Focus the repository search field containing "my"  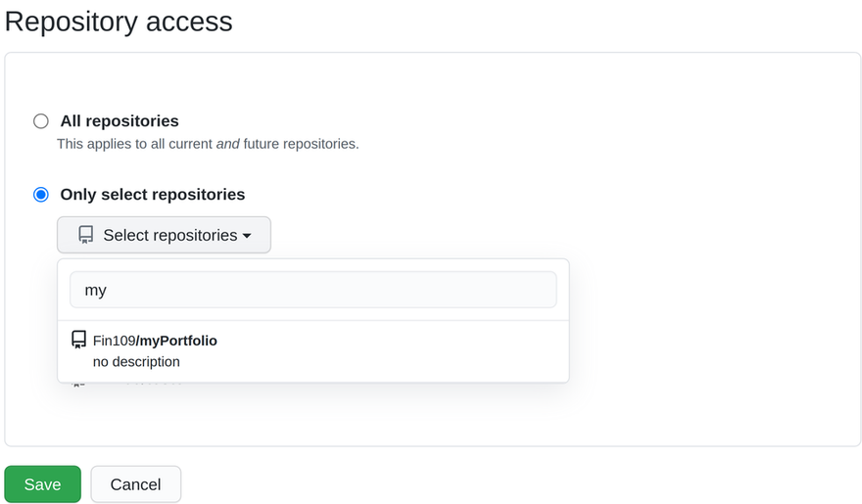click(312, 291)
